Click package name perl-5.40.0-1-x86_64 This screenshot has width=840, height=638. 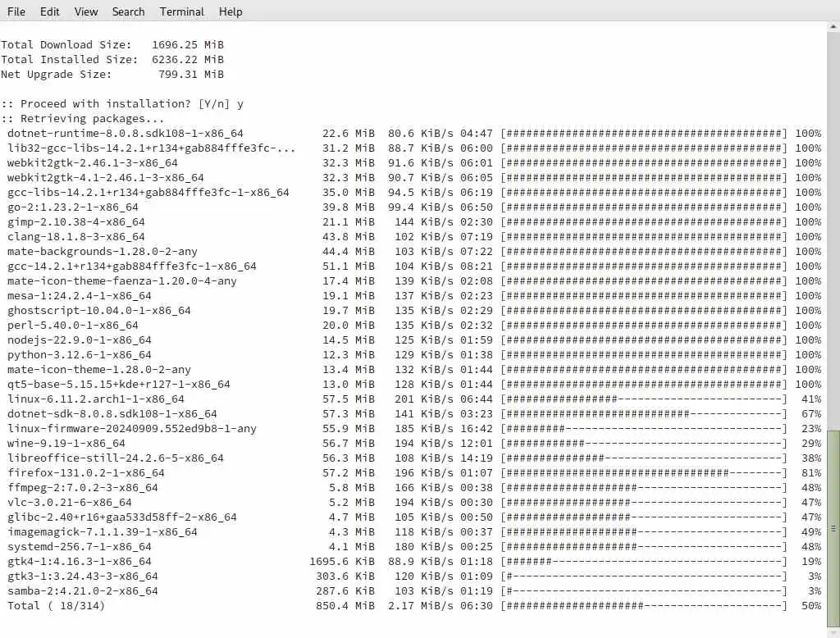(72, 326)
